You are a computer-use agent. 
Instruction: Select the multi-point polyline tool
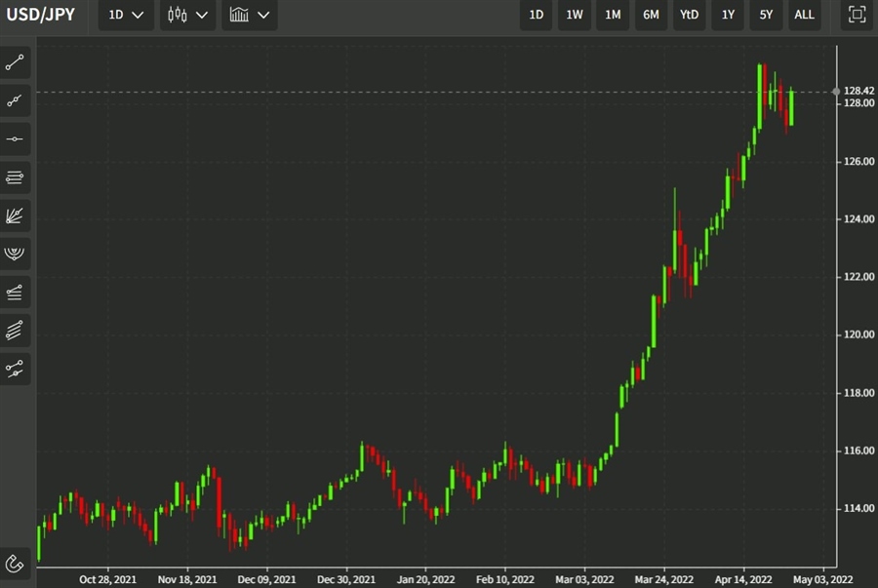tap(15, 100)
